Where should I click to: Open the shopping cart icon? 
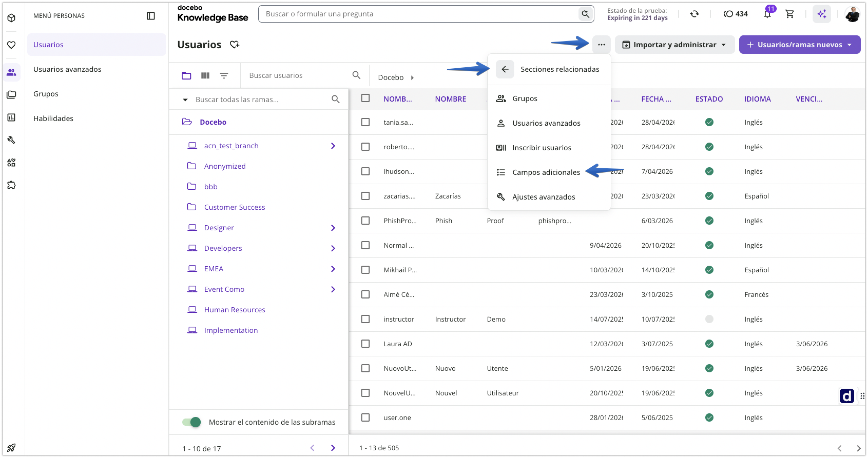tap(789, 14)
